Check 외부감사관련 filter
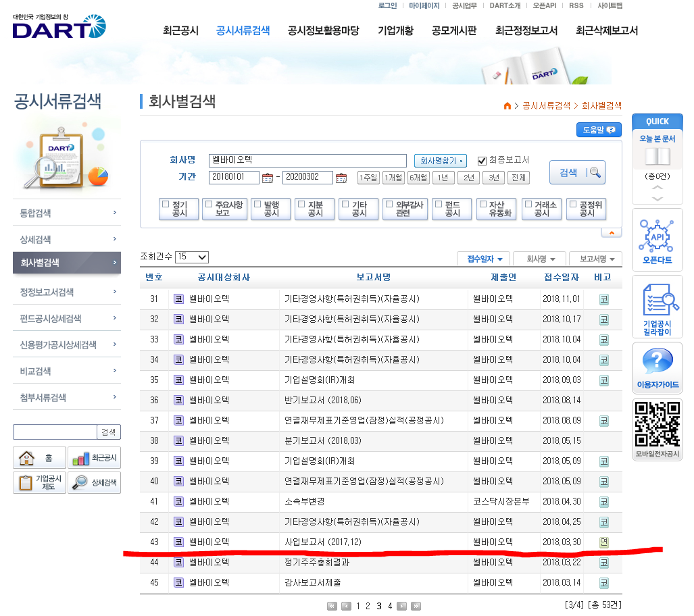694x616 pixels. coord(389,205)
